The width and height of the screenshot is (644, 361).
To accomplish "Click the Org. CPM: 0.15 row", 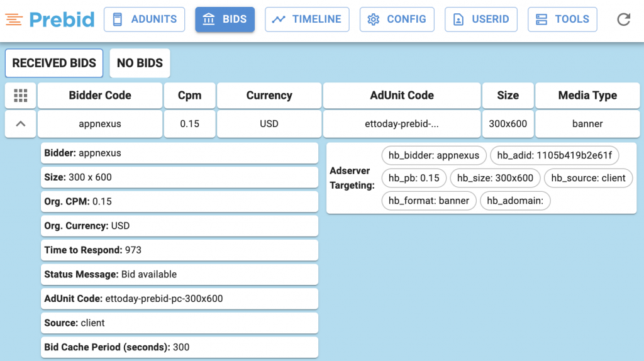I will [x=179, y=201].
